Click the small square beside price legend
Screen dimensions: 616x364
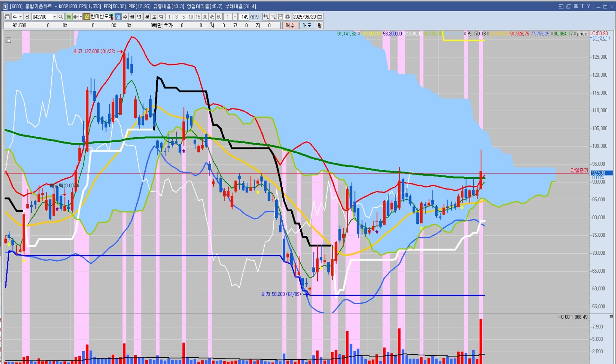(575, 34)
